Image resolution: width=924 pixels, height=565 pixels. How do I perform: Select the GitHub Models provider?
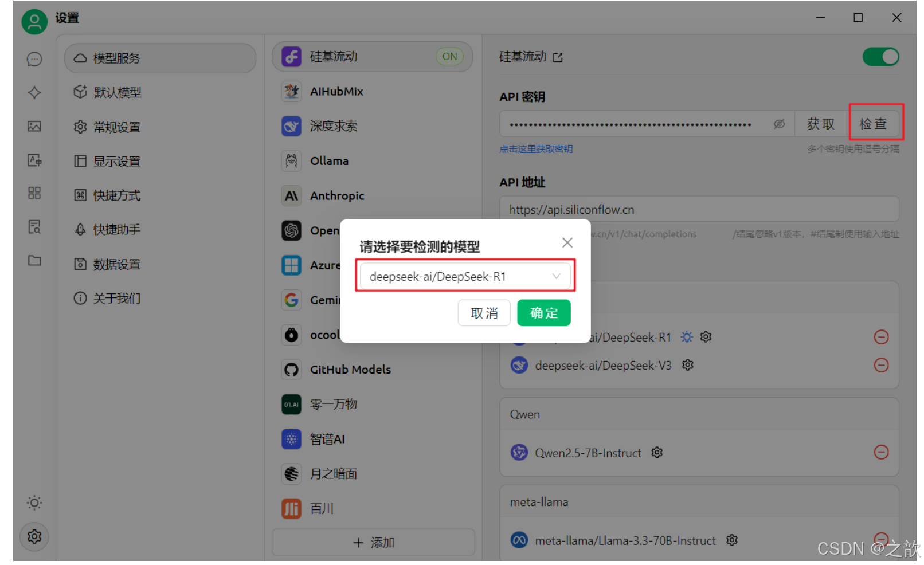pos(373,370)
